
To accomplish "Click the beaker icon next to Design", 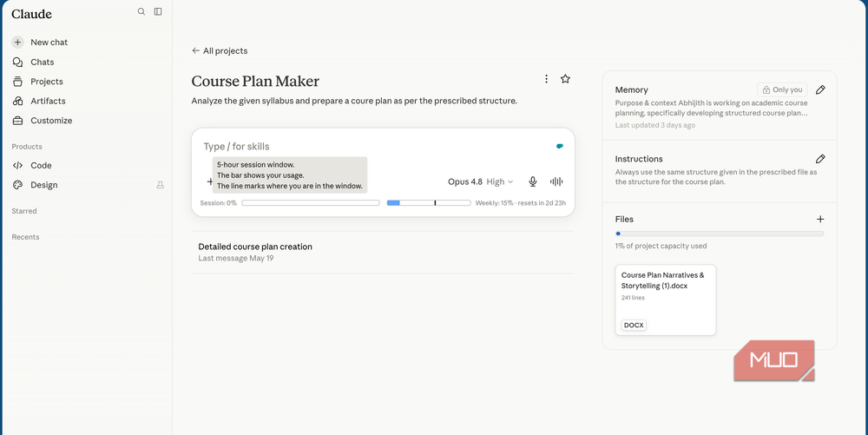I will point(160,185).
